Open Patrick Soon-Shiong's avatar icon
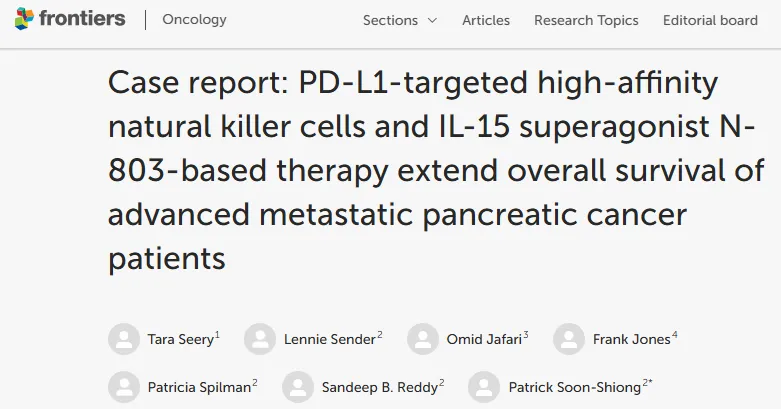The image size is (781, 409). pos(484,387)
